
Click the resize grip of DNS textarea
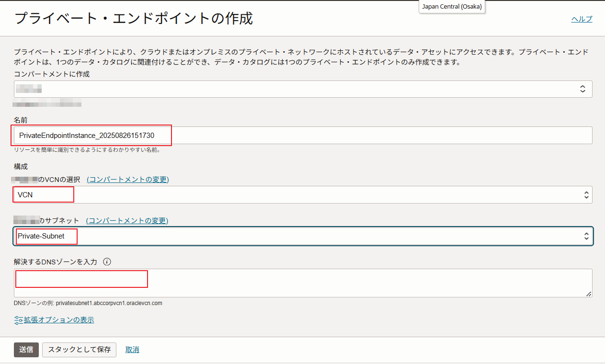[x=589, y=294]
